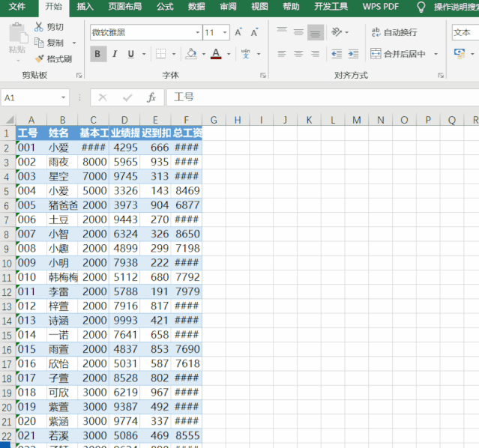Click the Select All corner triangle
The image size is (479, 448).
(x=10, y=119)
